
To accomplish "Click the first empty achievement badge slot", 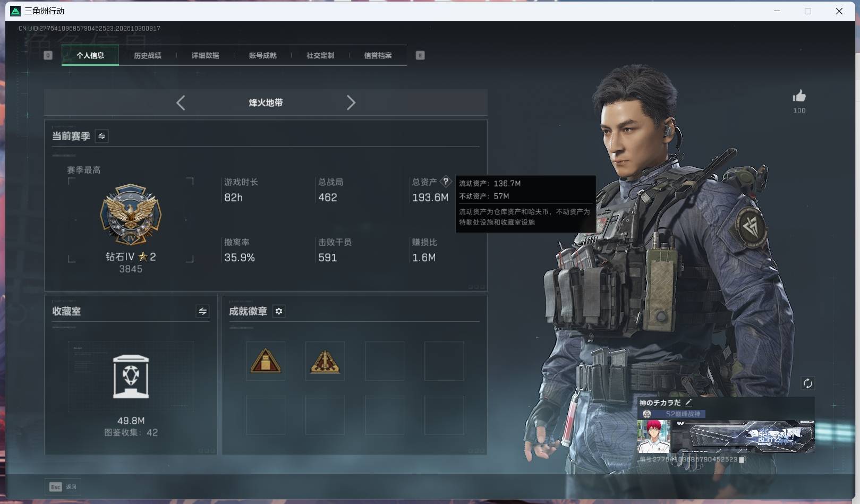I will [384, 361].
